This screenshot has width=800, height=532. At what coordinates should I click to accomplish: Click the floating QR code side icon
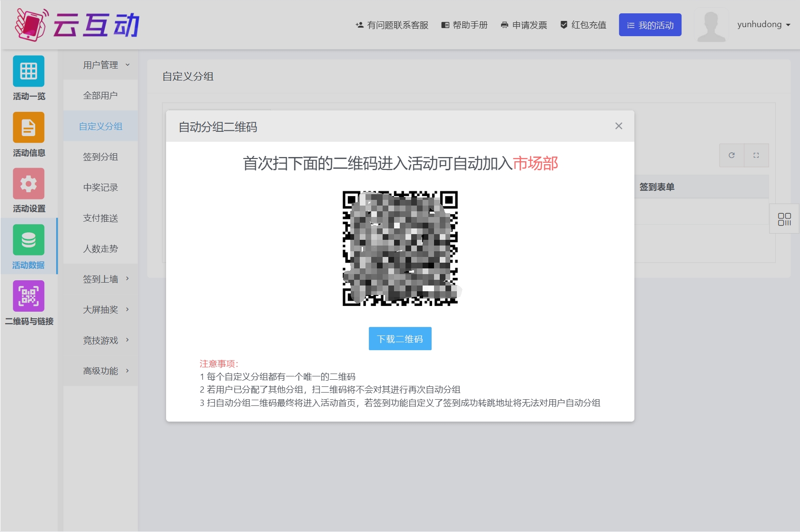[x=784, y=219]
